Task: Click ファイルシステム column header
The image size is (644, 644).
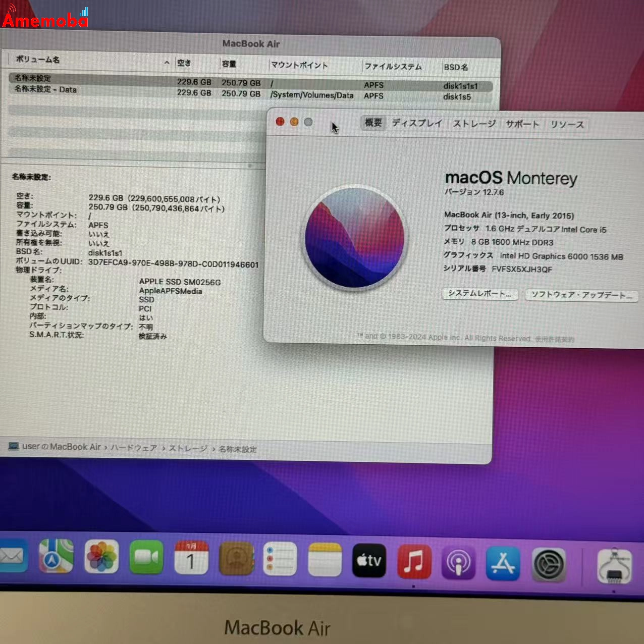Action: 393,67
